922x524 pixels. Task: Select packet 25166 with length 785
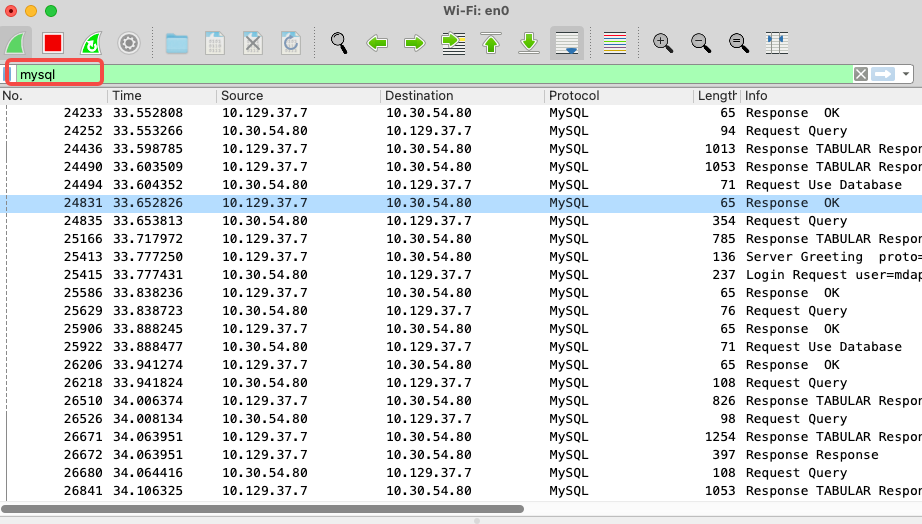(461, 239)
